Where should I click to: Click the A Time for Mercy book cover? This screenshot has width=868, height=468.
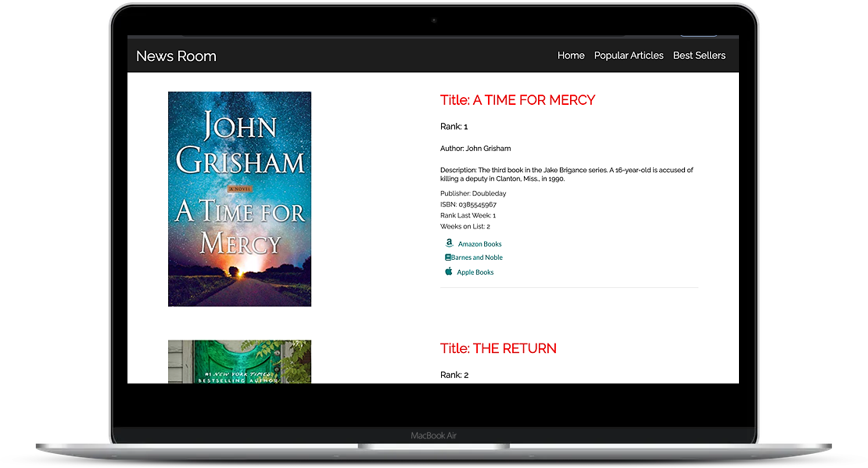click(x=239, y=199)
